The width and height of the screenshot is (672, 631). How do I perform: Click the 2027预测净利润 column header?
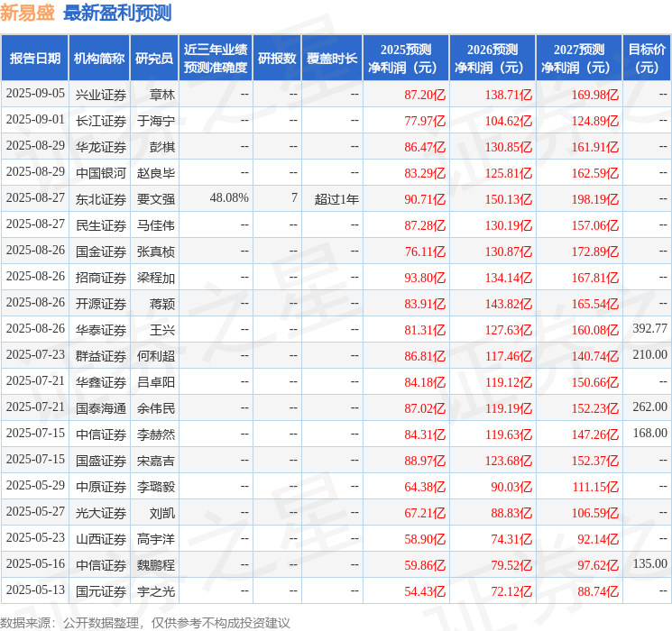click(578, 58)
